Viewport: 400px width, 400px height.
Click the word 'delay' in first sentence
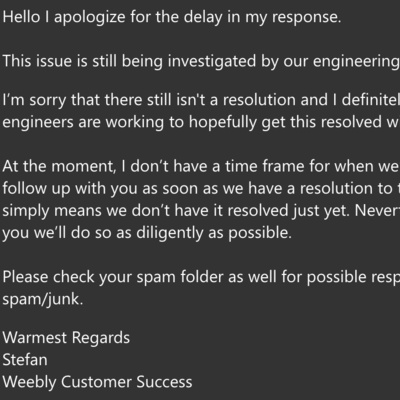(x=203, y=17)
